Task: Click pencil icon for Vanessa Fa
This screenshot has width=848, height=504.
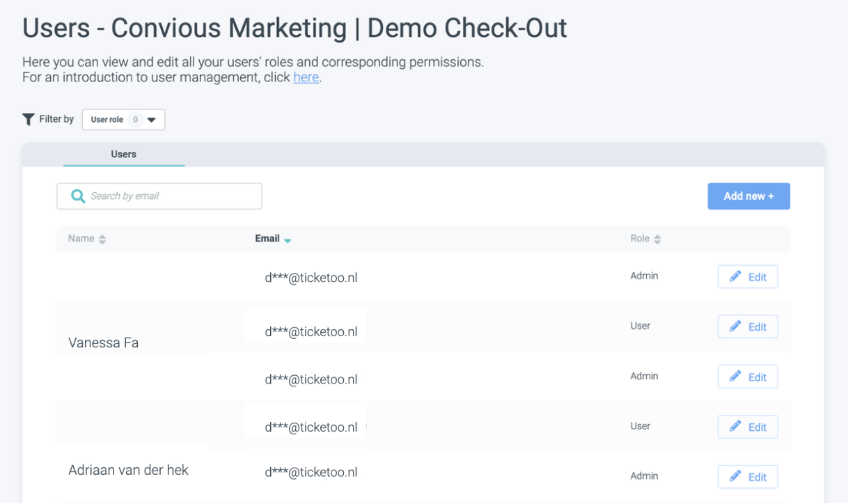Action: pyautogui.click(x=735, y=326)
